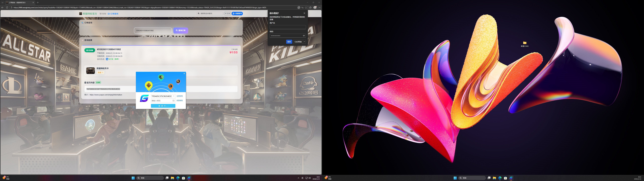This screenshot has width=644, height=181.
Task: Expand the account dropdown in login dialog
Action: [x=174, y=96]
